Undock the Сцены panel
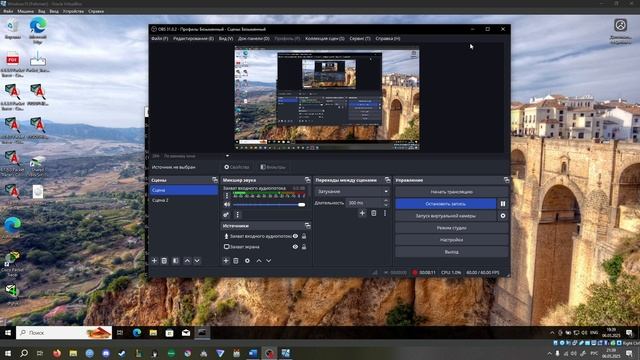This screenshot has height=360, width=640. point(215,180)
